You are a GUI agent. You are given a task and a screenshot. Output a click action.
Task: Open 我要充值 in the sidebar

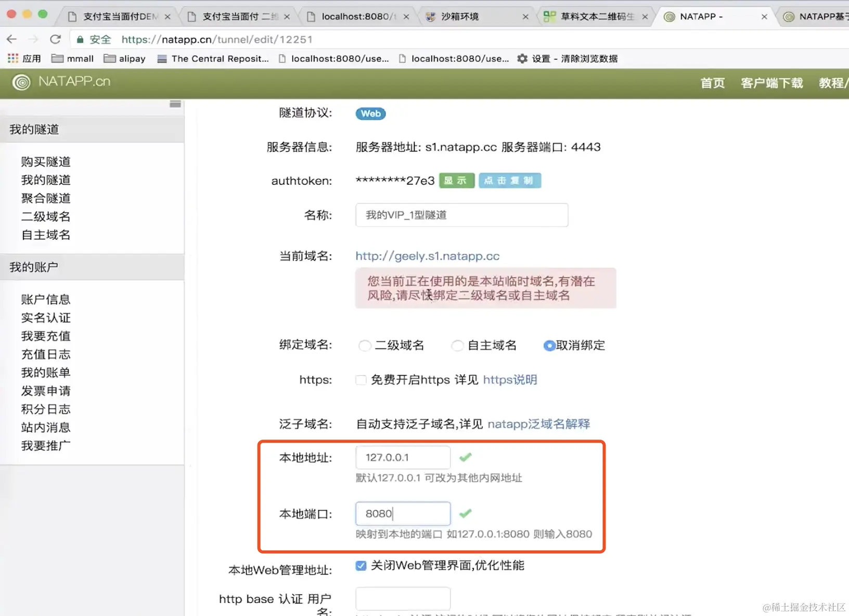[46, 336]
